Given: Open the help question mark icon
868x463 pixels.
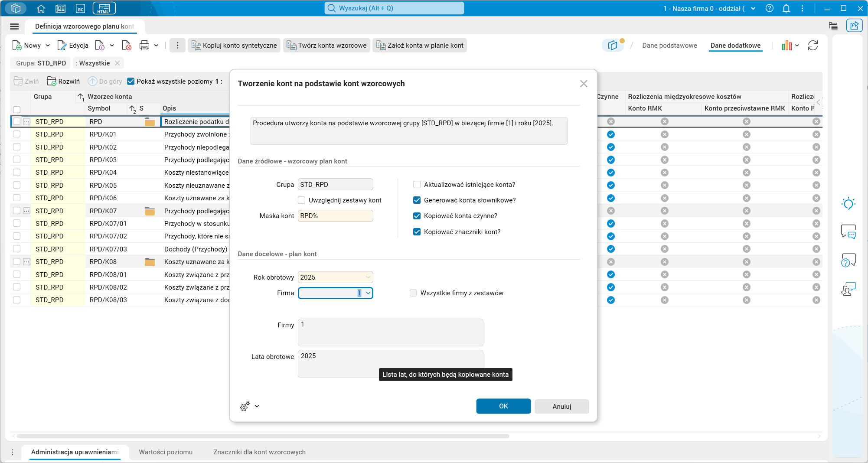Looking at the screenshot, I should click(x=770, y=8).
